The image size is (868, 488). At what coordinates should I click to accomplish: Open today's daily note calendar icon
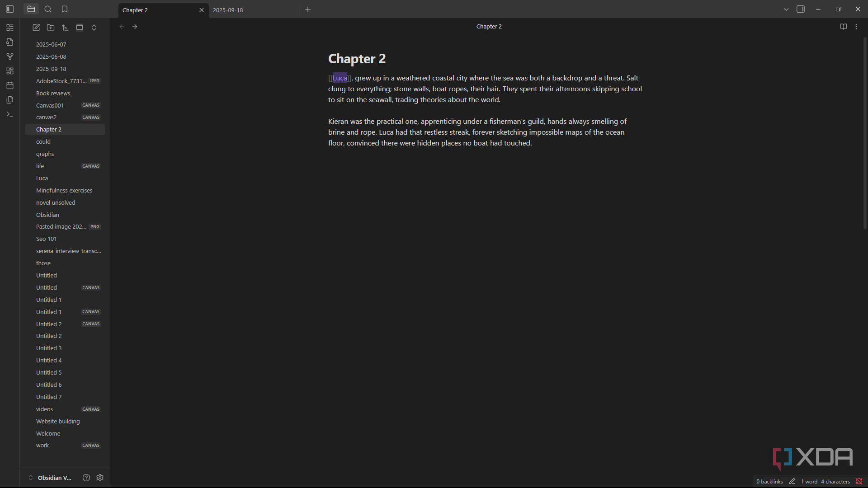point(10,85)
